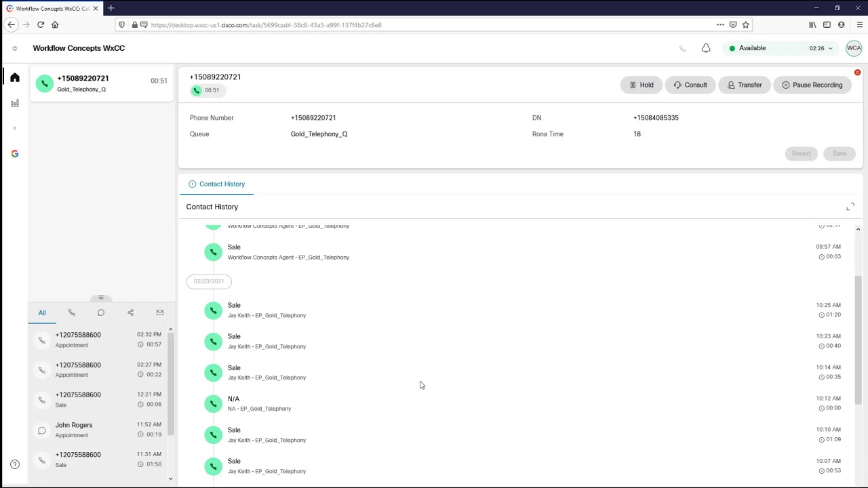Viewport: 868px width, 488px height.
Task: Click the phone icon on active task card
Action: coord(45,83)
